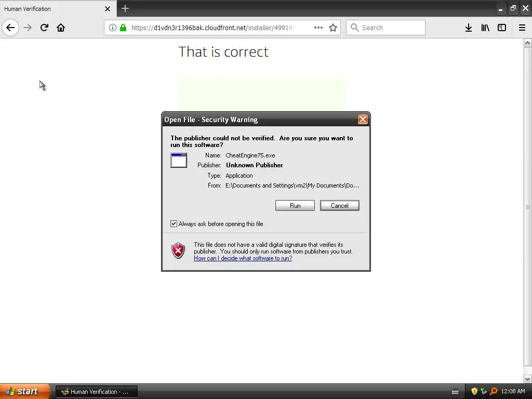Screen dimensions: 532x399
Task: Uncheck Always ask before opening this file
Action: point(174,223)
